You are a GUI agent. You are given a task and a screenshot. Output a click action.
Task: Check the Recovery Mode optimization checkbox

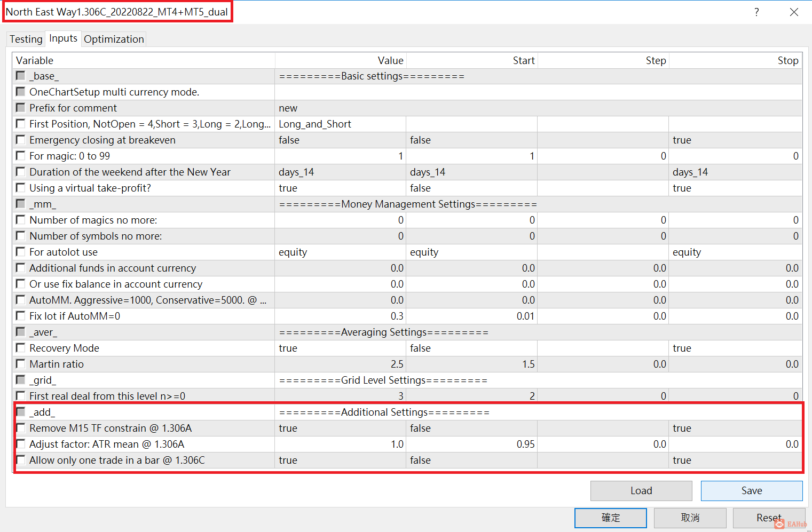point(20,347)
